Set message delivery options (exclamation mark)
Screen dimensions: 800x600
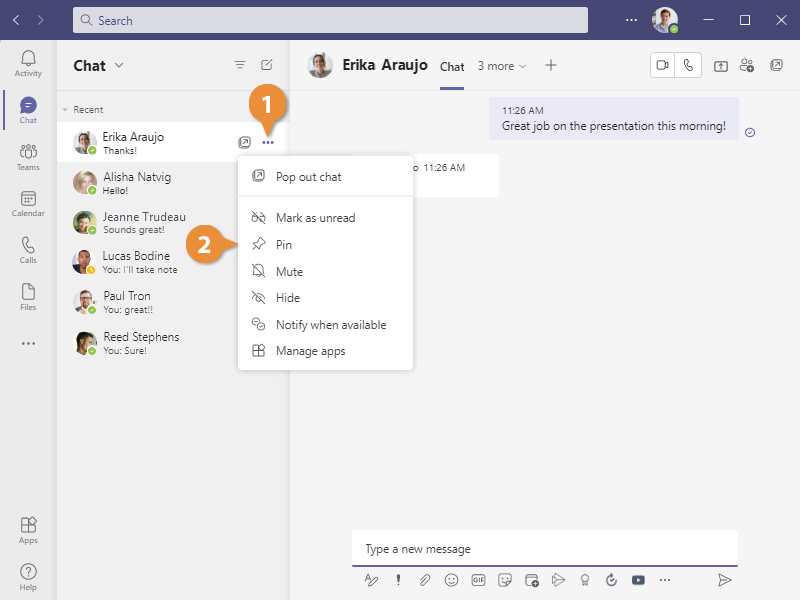(x=398, y=580)
